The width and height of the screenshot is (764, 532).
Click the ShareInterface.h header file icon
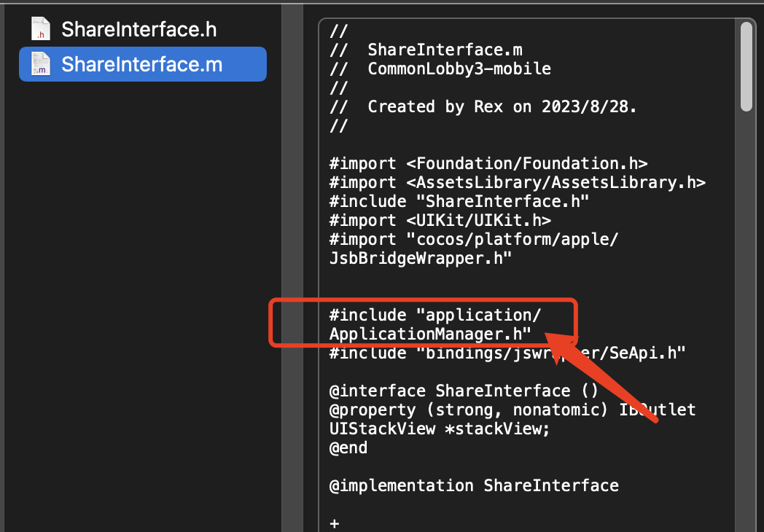pos(41,29)
